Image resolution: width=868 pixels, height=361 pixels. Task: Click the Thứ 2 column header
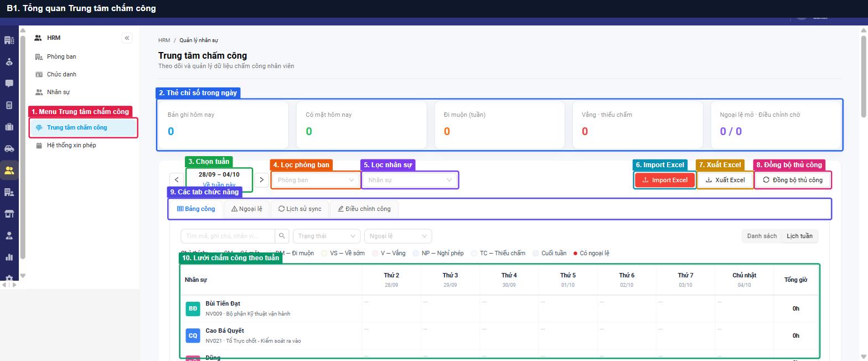point(391,280)
